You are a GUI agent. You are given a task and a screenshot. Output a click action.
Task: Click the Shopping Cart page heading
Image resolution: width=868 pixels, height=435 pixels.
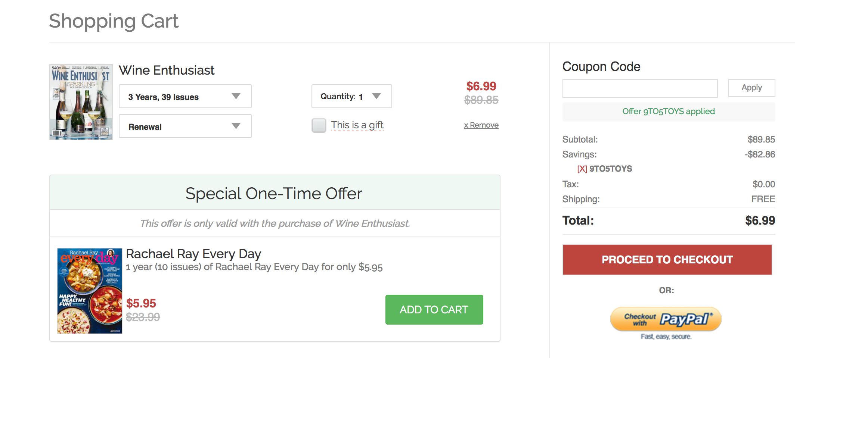[x=114, y=21]
